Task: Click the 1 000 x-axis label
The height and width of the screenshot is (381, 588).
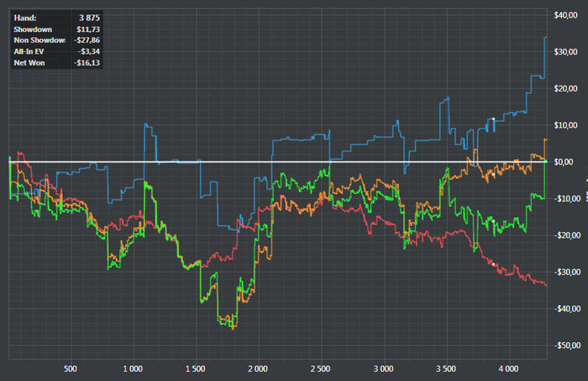Action: coord(133,368)
